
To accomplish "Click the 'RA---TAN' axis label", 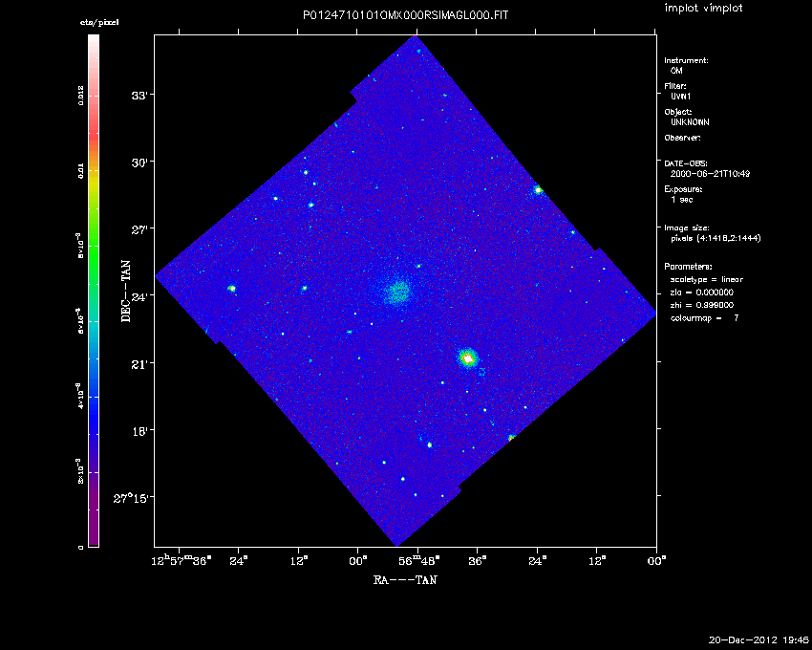I will [405, 579].
